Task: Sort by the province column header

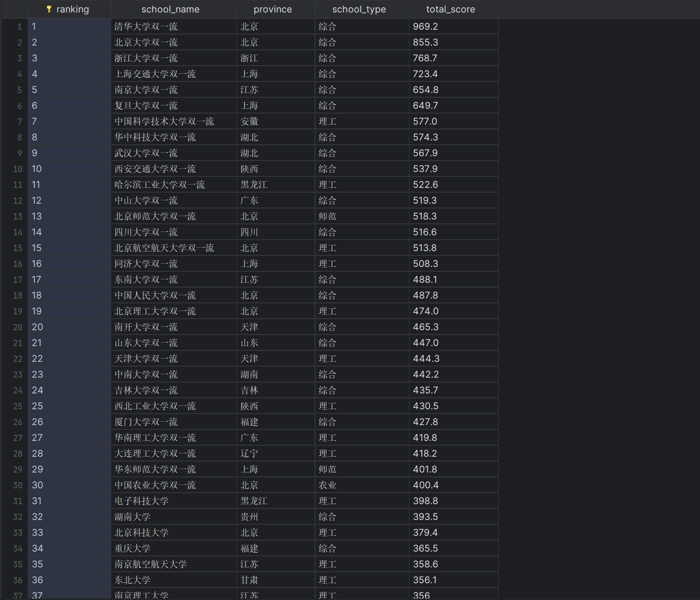Action: pos(276,9)
